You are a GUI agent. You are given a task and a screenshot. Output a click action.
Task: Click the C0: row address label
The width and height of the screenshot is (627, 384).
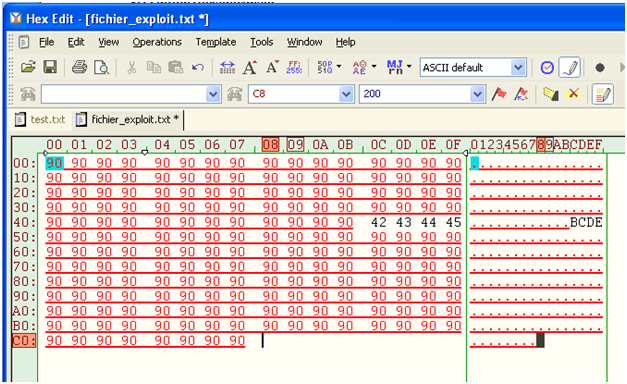tap(24, 341)
